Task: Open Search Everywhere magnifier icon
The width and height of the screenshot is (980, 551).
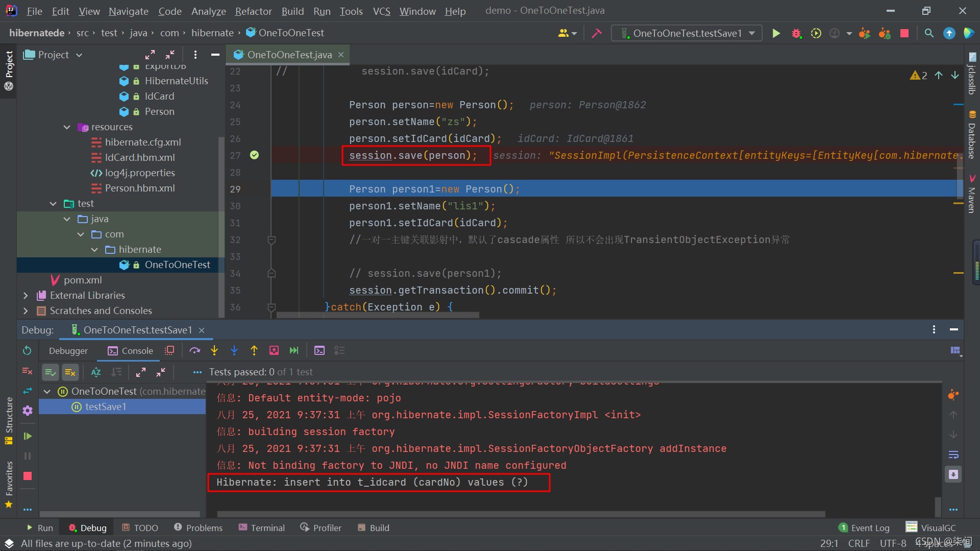Action: pyautogui.click(x=929, y=33)
